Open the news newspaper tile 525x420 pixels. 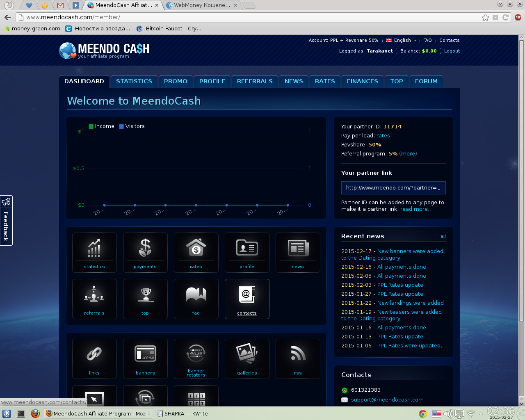[298, 253]
